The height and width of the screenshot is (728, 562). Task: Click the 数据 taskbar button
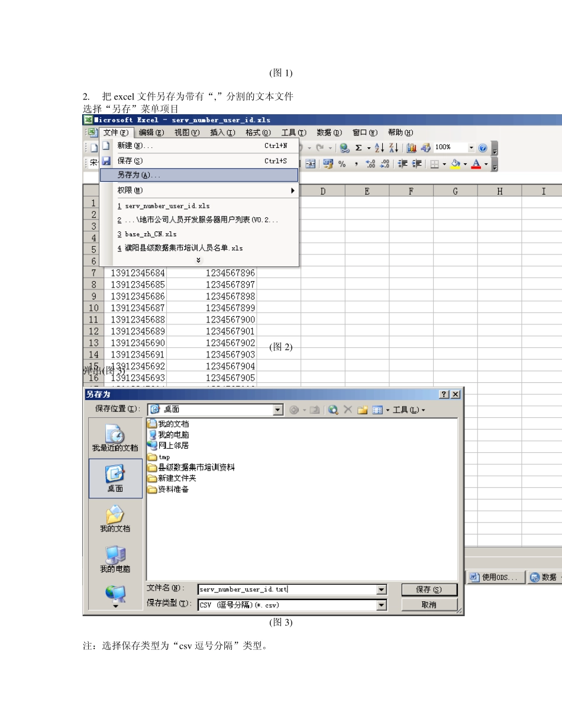coord(545,577)
